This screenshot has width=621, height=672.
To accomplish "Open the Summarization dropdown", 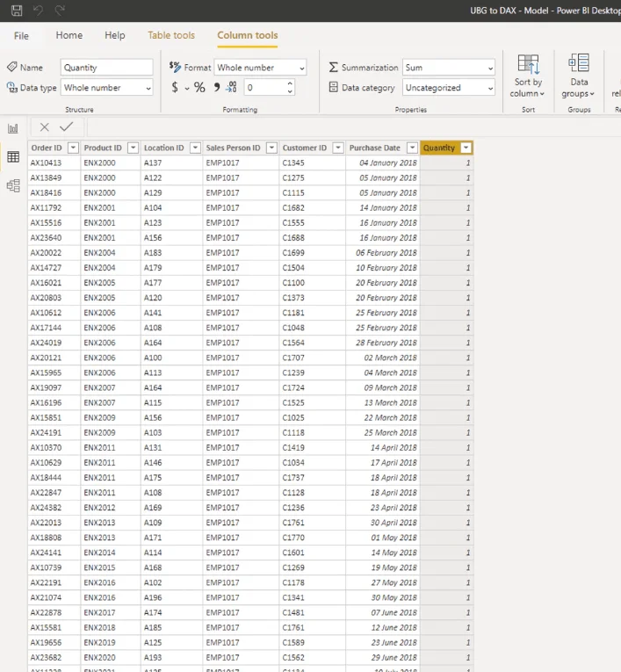I will tap(449, 68).
